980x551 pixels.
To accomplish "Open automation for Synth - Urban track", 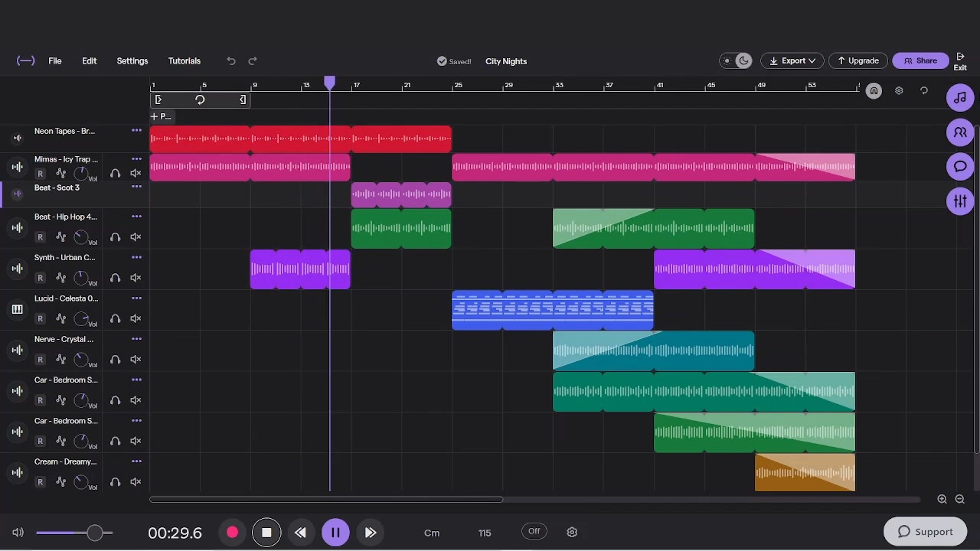I will 61,278.
